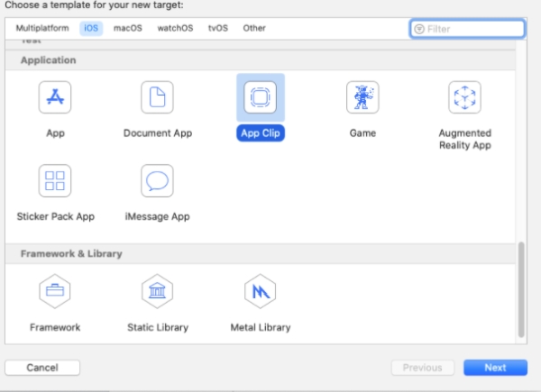This screenshot has width=541, height=392.
Task: Open the Other platform tab
Action: pos(254,28)
